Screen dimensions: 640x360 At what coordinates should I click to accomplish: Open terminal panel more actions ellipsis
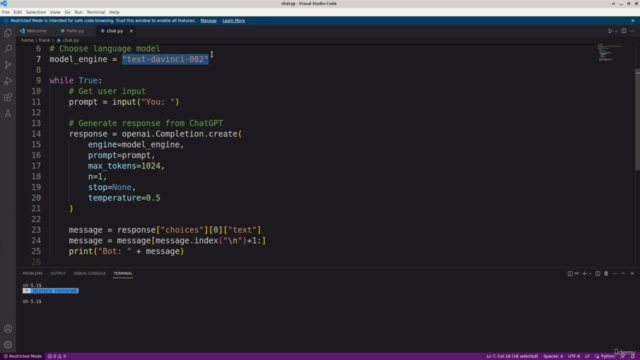[615, 273]
